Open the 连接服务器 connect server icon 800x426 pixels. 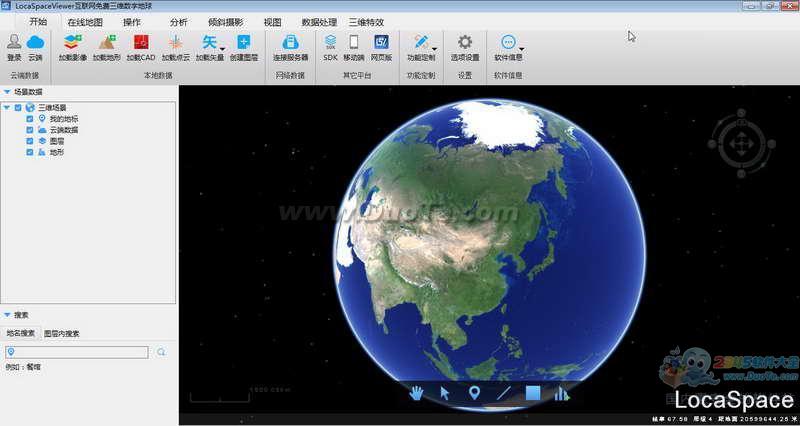[x=290, y=42]
